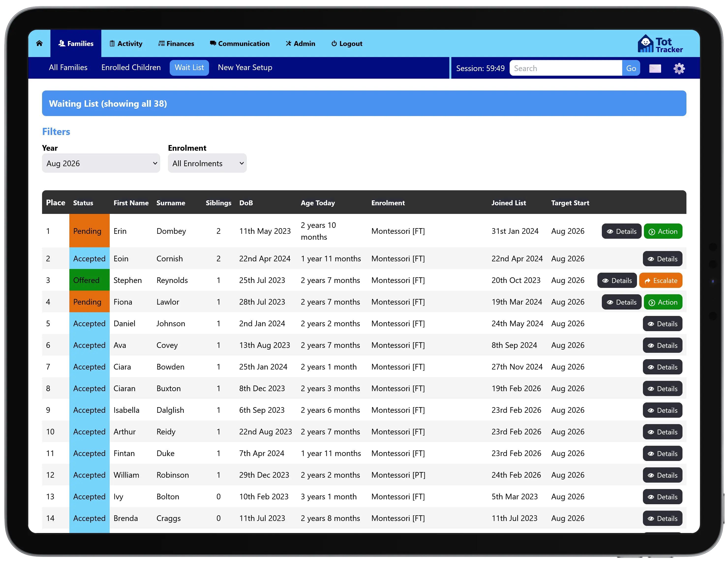Open the New Year Setup tab
This screenshot has width=728, height=563.
(x=245, y=68)
